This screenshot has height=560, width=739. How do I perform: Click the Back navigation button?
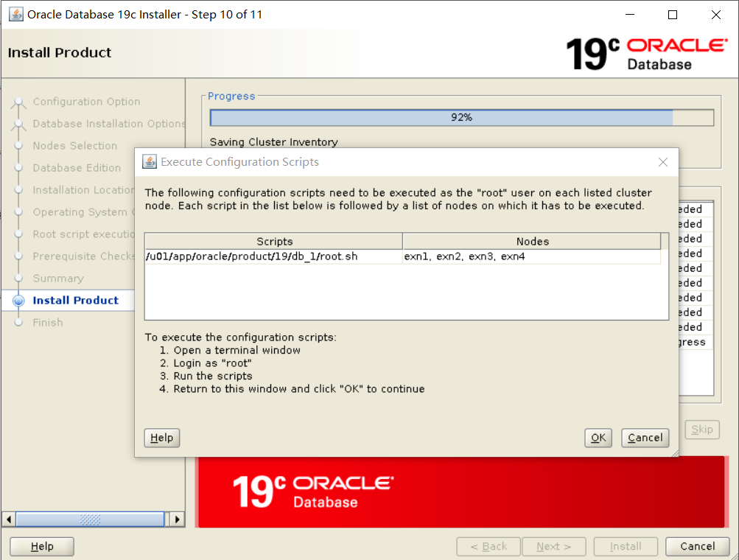488,546
